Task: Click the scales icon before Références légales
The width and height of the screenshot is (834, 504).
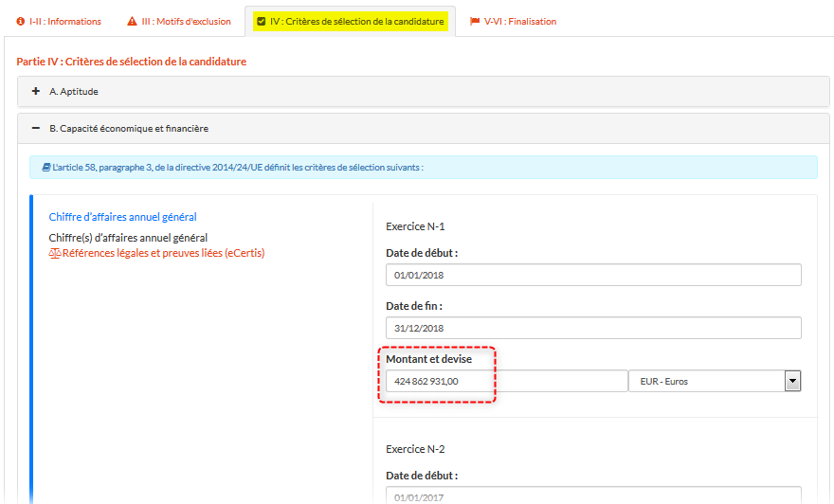Action: pyautogui.click(x=54, y=254)
